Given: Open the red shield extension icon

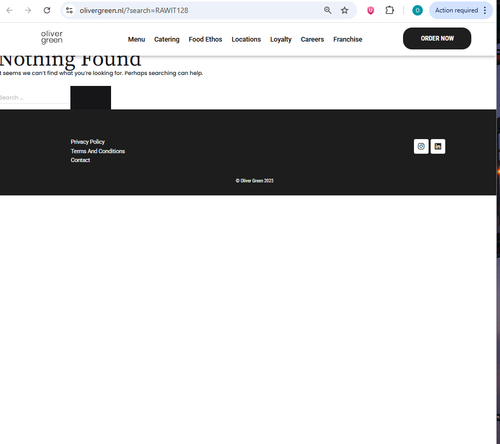Looking at the screenshot, I should [370, 11].
